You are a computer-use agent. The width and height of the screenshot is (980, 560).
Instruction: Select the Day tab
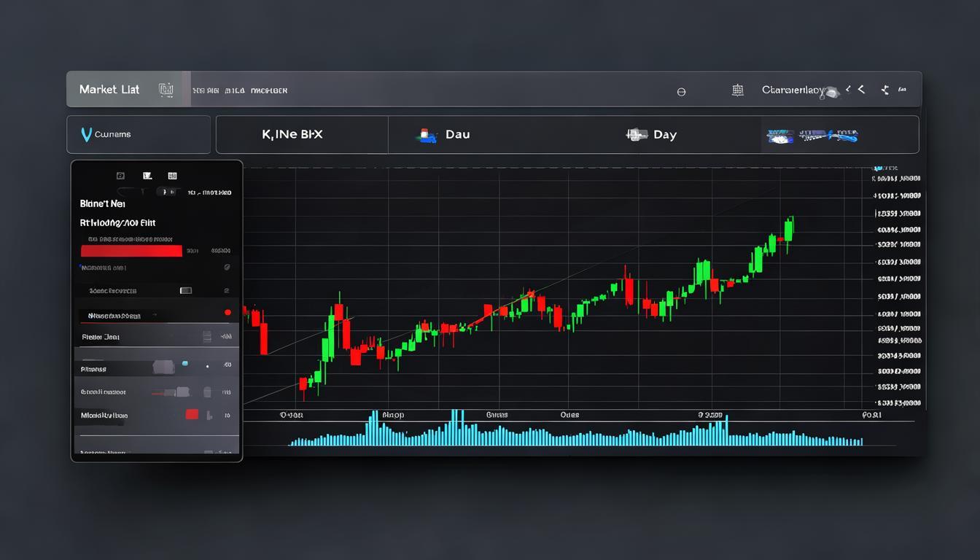click(x=651, y=133)
